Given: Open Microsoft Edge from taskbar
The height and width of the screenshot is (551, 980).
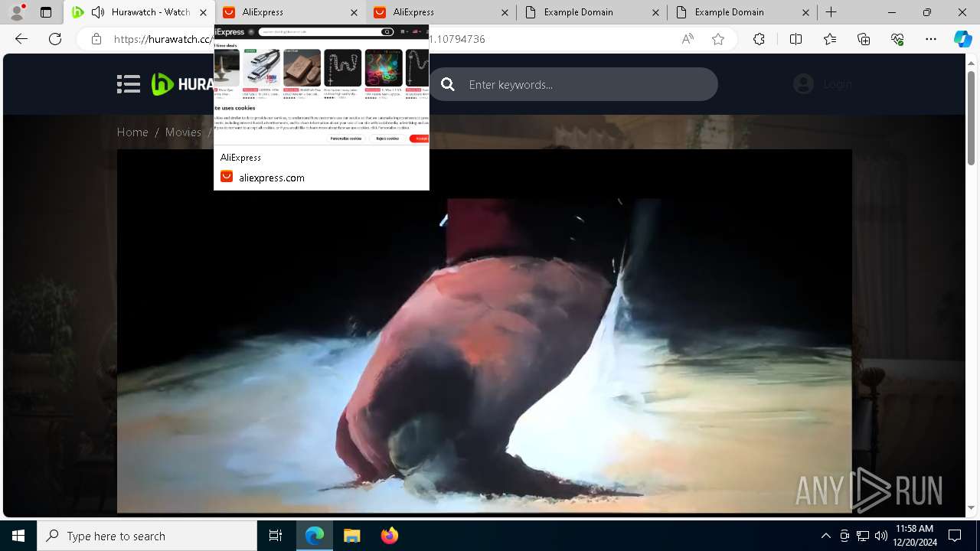Looking at the screenshot, I should [315, 536].
